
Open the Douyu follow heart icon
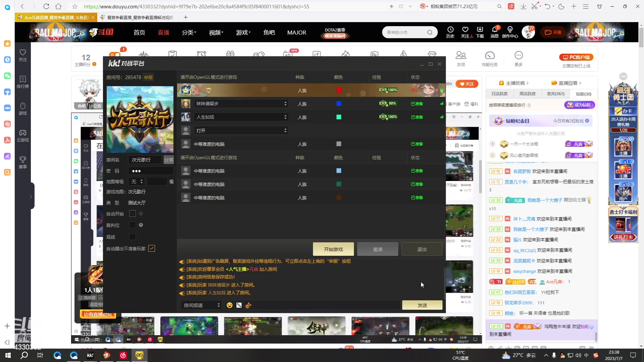(x=465, y=32)
